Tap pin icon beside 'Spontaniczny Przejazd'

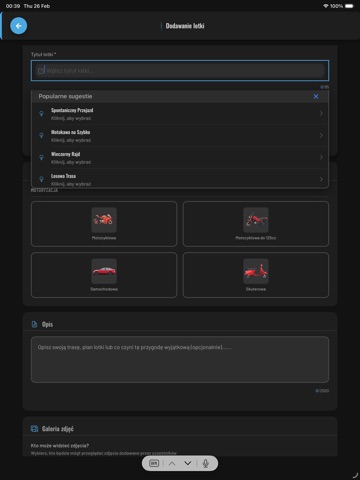41,114
